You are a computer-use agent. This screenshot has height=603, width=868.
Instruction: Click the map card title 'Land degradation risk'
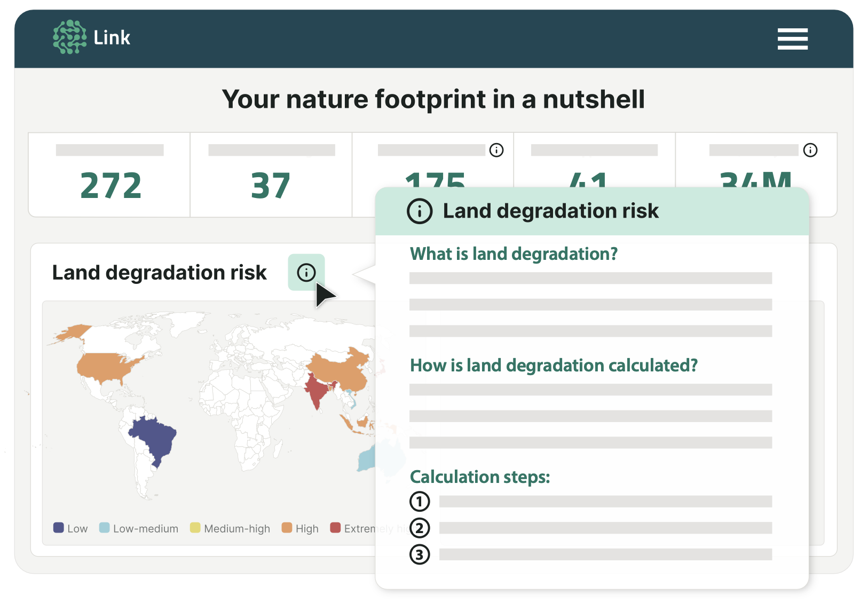pos(159,273)
